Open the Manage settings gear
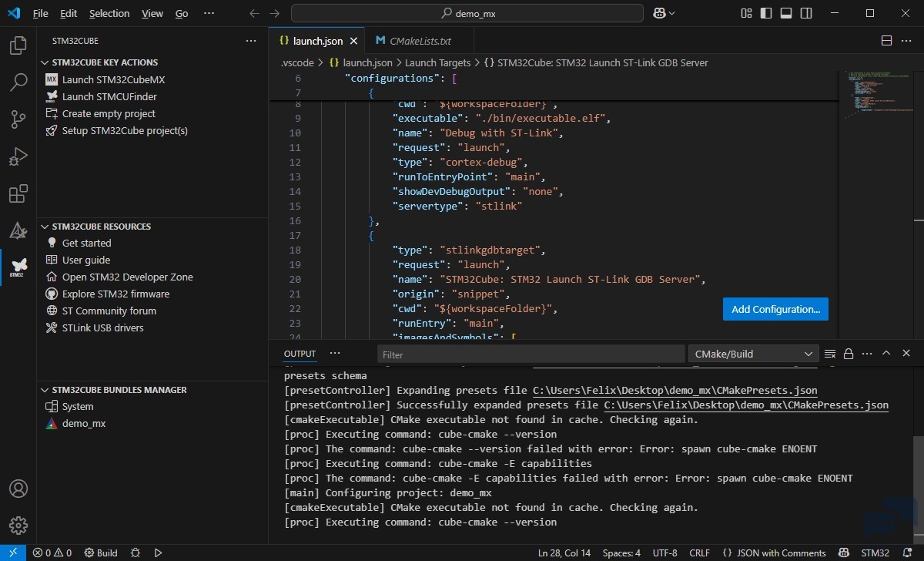 (x=18, y=526)
